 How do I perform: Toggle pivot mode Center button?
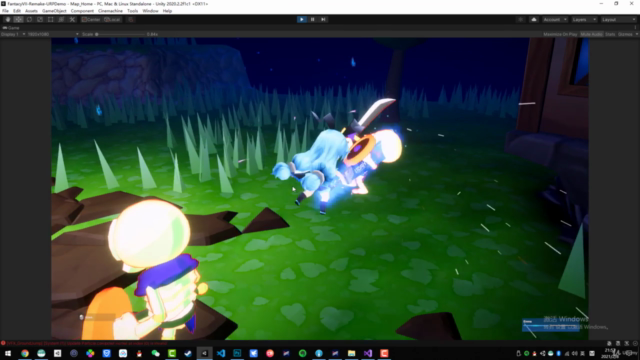pyautogui.click(x=91, y=20)
